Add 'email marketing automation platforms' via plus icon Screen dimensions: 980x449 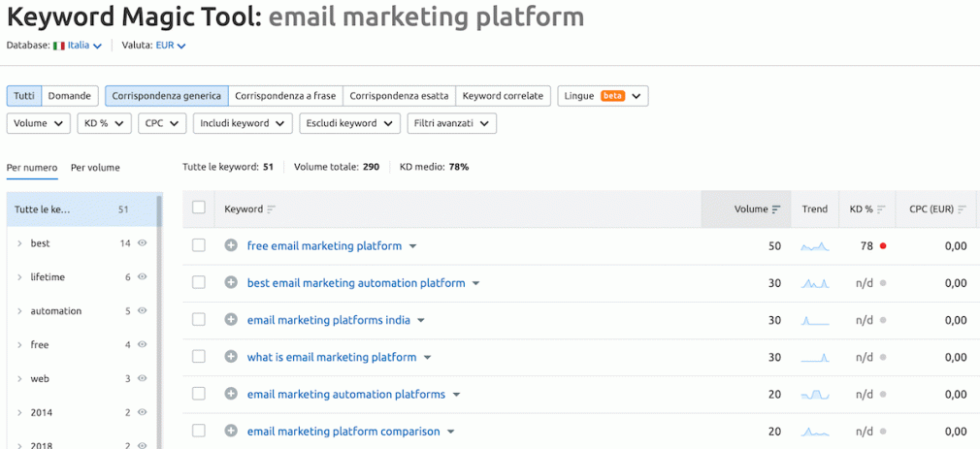click(x=231, y=395)
